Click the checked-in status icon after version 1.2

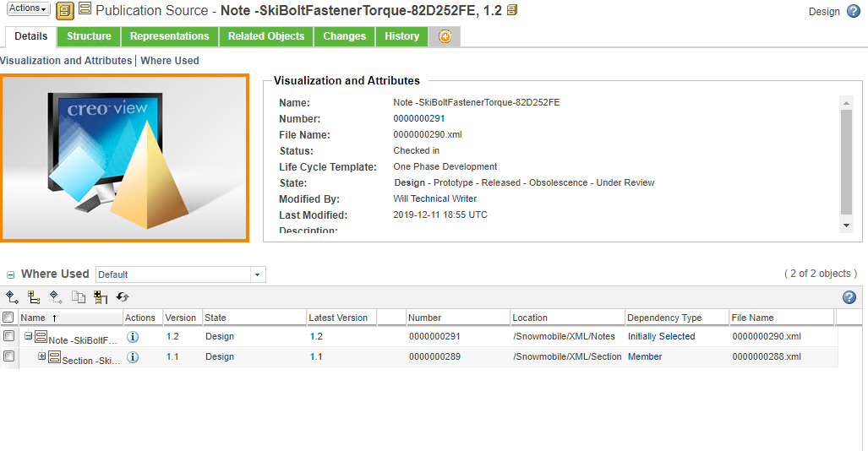click(x=512, y=10)
